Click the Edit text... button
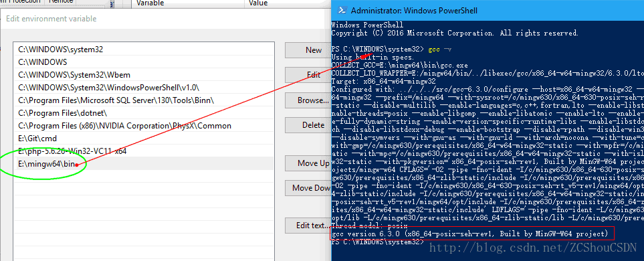 coord(308,226)
